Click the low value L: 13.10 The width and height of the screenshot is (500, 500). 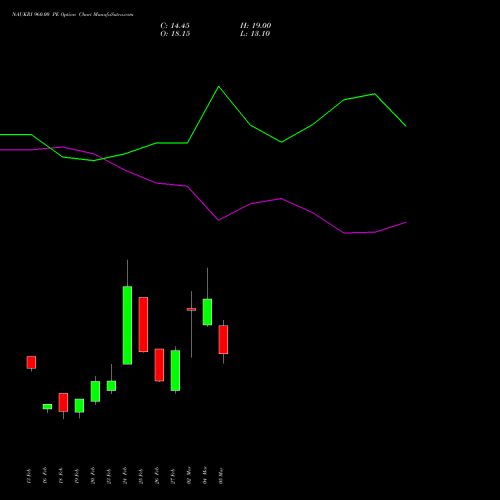coord(255,34)
